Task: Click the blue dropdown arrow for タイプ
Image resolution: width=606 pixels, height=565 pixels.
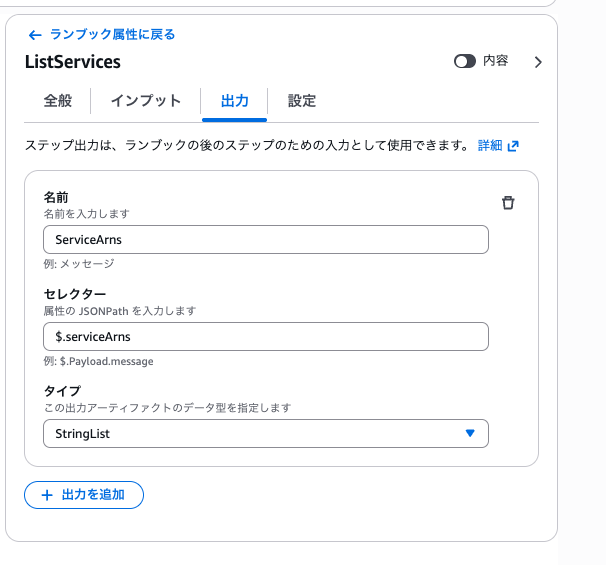Action: 471,433
